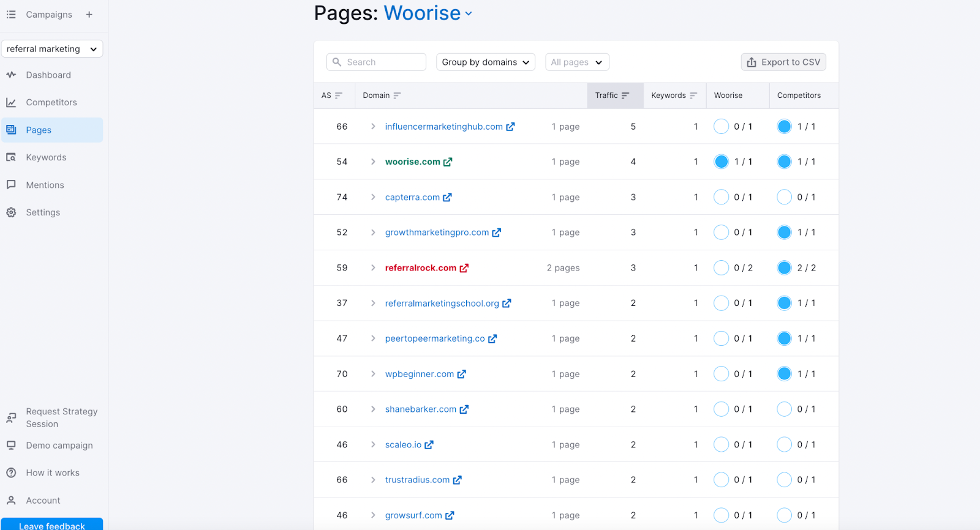Image resolution: width=980 pixels, height=530 pixels.
Task: Click the Competitors chart icon in sidebar
Action: pos(11,102)
